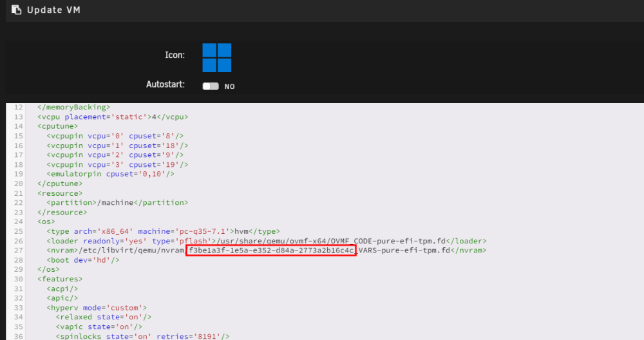
Task: Click the opening <os> tag line
Action: click(x=46, y=222)
